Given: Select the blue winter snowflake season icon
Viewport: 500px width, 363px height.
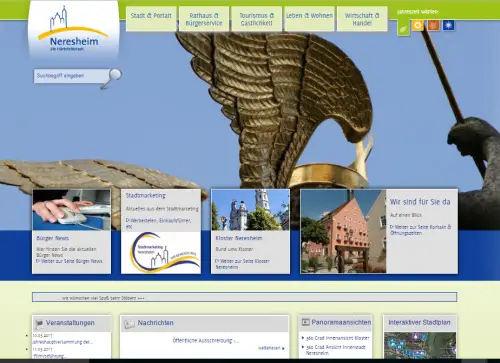Looking at the screenshot, I should pyautogui.click(x=449, y=25).
